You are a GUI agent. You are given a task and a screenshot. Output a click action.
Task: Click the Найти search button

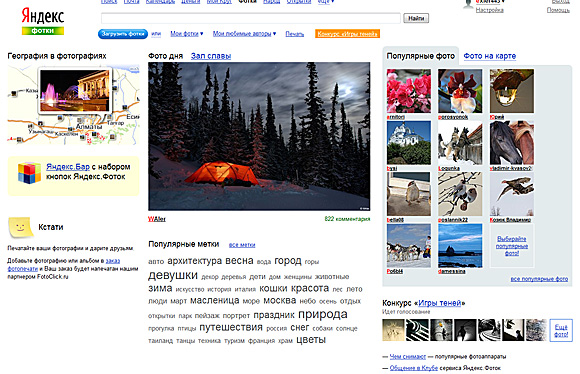pyautogui.click(x=416, y=18)
